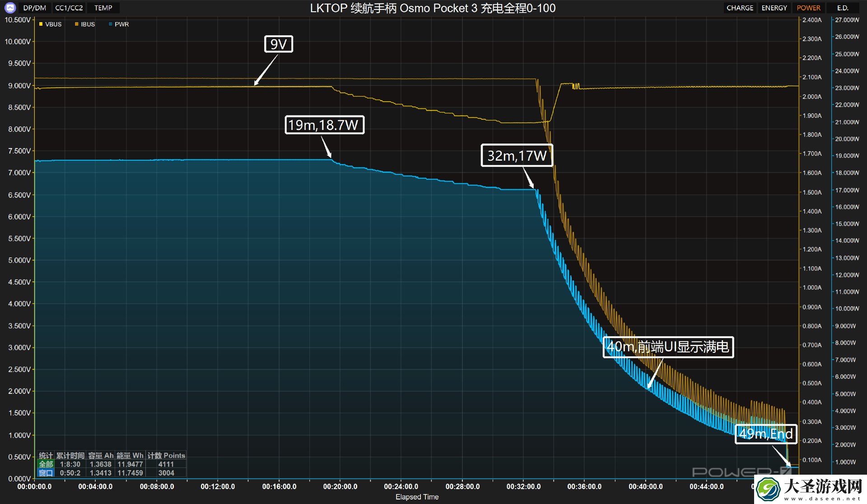
Task: Click the 00:12:00.0 time axis tick
Action: tap(218, 486)
